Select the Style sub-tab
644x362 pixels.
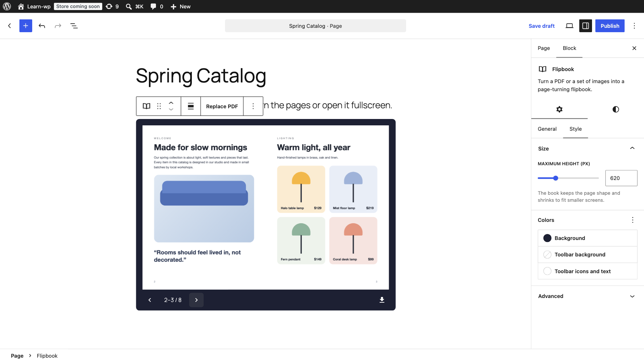576,129
